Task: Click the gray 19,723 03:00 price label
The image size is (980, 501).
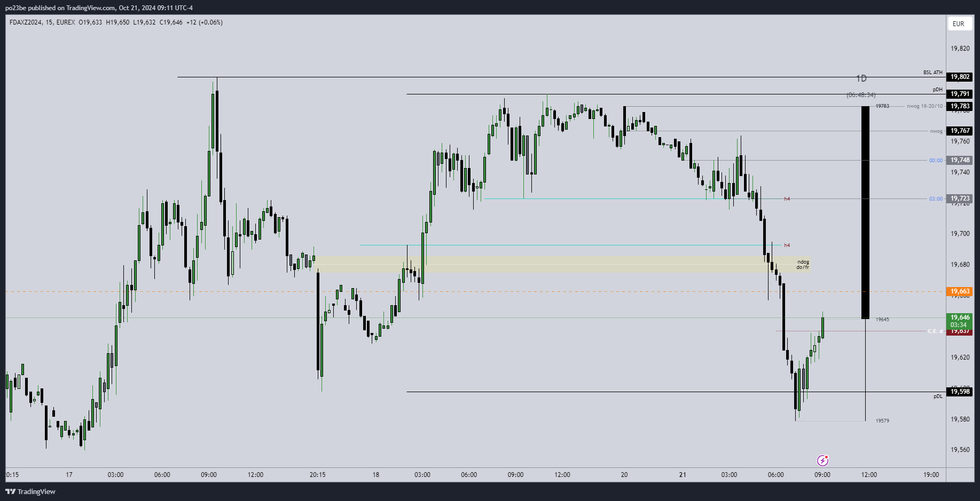Action: (960, 198)
